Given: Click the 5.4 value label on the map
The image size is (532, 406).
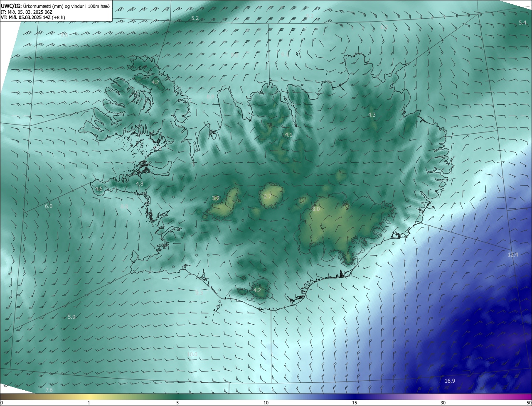Looking at the screenshot, I should (x=523, y=22).
